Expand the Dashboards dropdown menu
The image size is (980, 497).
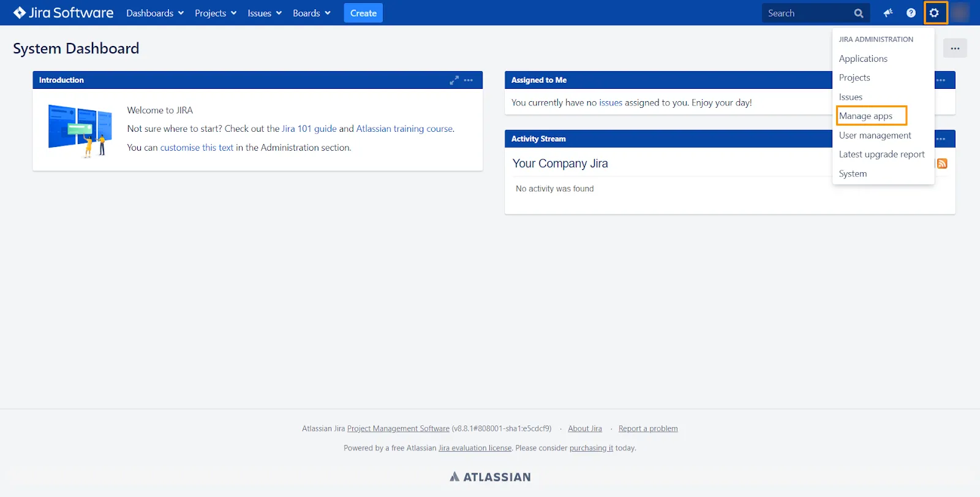point(155,13)
